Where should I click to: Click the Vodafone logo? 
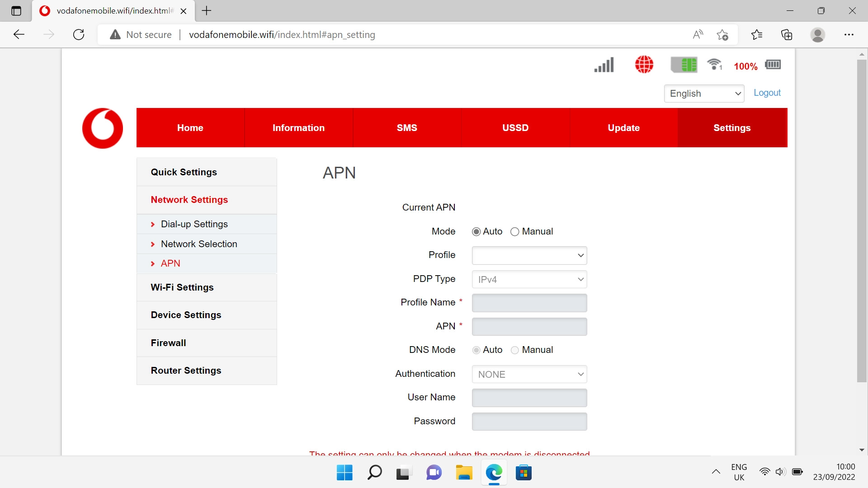[103, 128]
